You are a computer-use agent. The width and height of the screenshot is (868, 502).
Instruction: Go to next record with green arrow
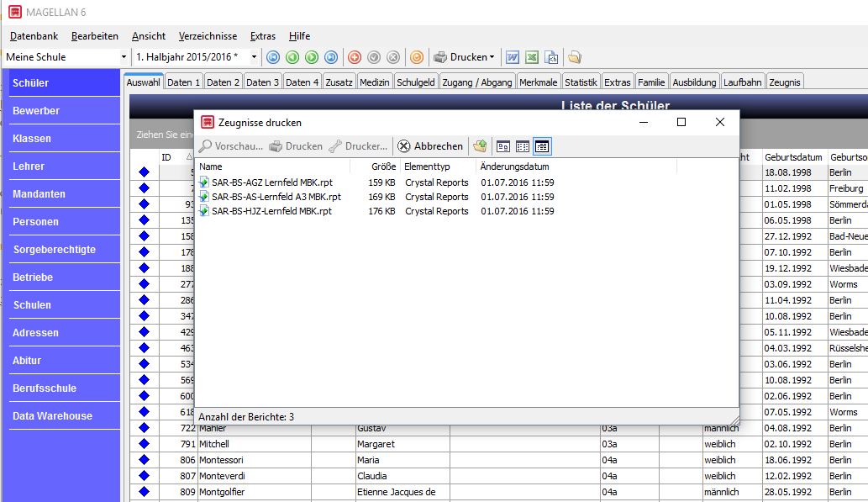(x=312, y=57)
